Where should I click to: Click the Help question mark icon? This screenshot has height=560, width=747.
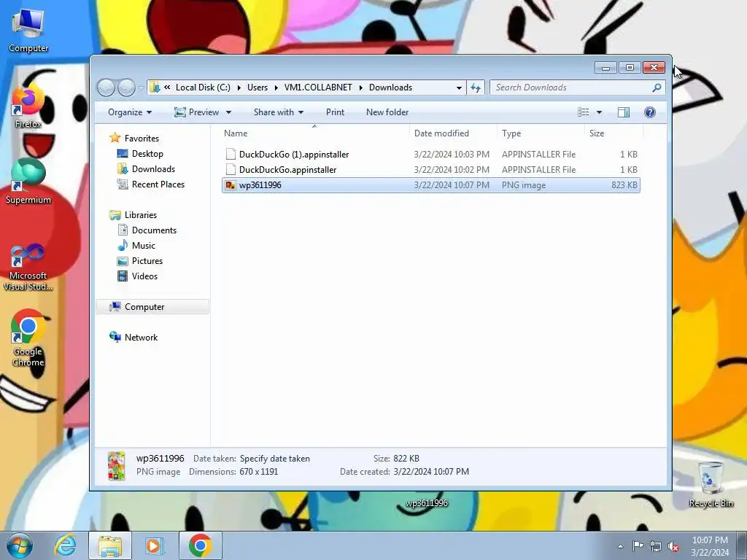pyautogui.click(x=650, y=112)
